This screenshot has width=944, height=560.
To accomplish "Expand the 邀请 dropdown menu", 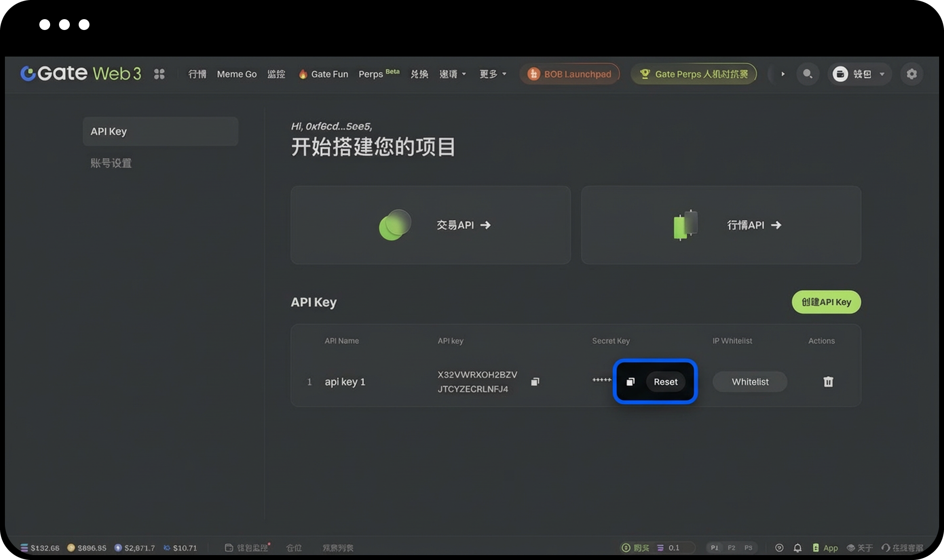I will pos(452,74).
